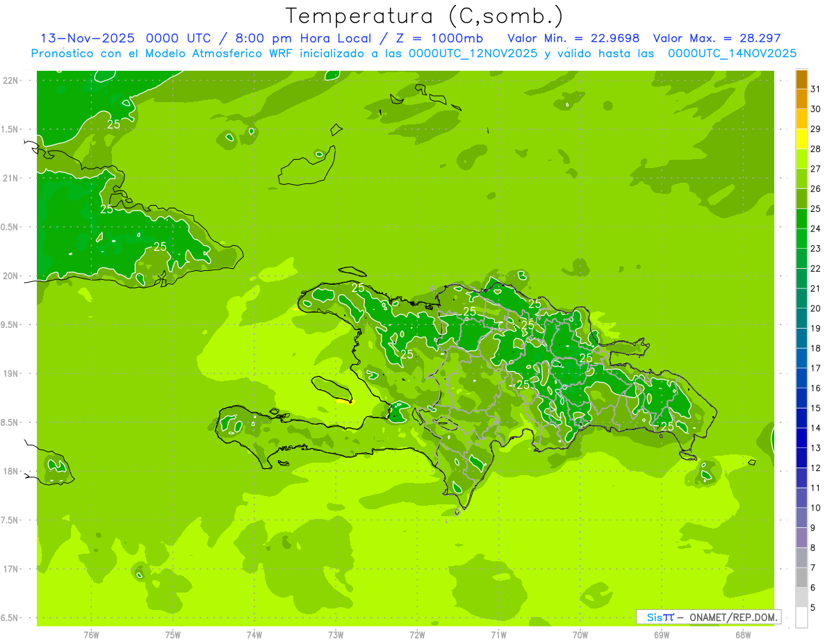Click the "Valor Max. = 28.297" value
The width and height of the screenshot is (834, 644).
tap(717, 38)
